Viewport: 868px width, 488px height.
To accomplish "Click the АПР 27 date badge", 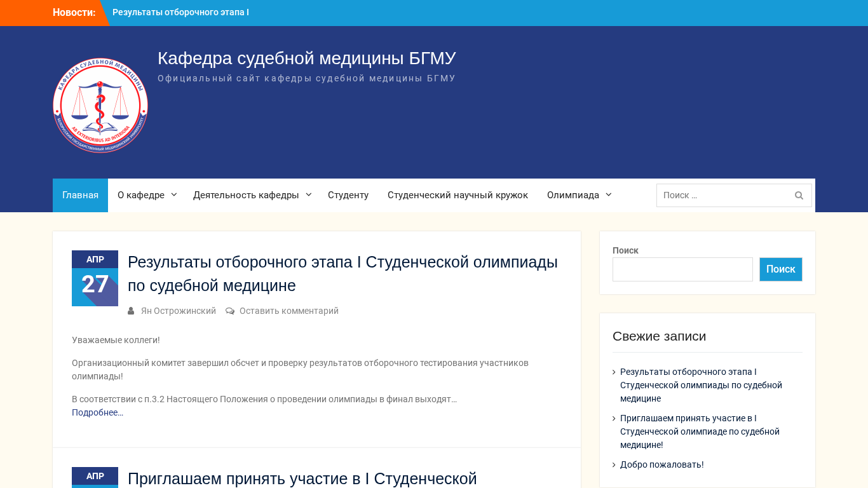I will click(95, 278).
